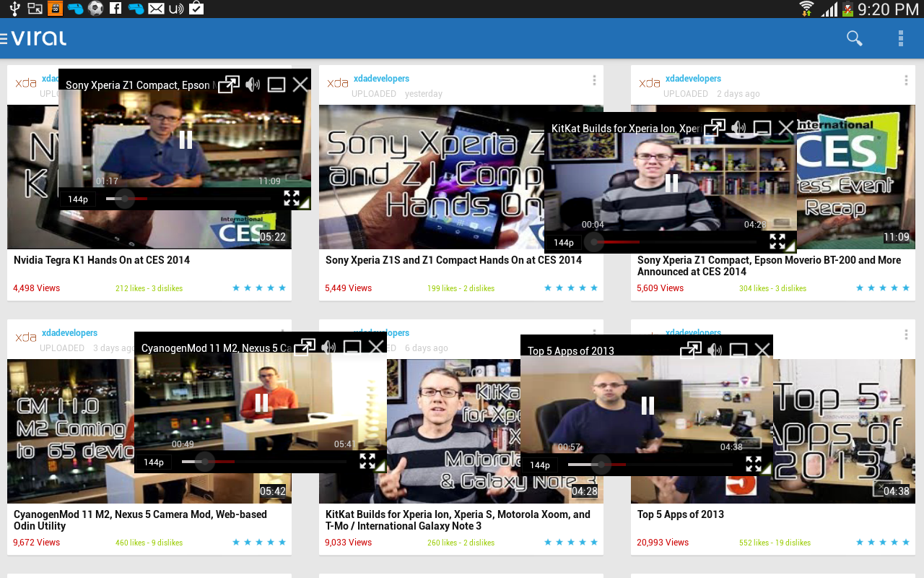924x578 pixels.
Task: Go fullscreen in the player showing 01:17
Action: click(292, 198)
